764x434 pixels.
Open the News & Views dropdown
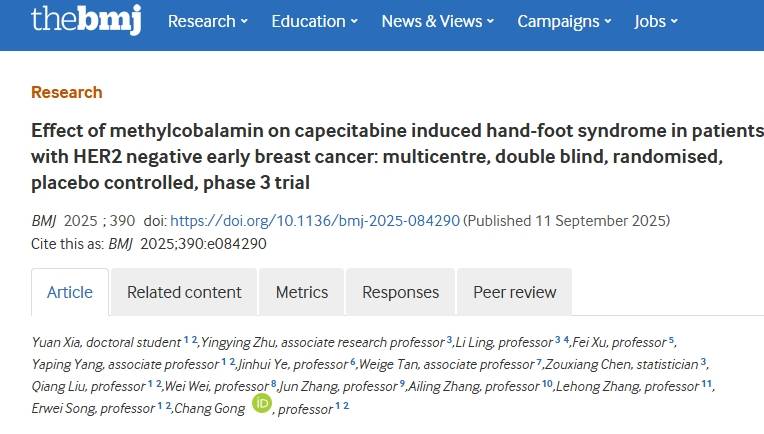click(438, 21)
